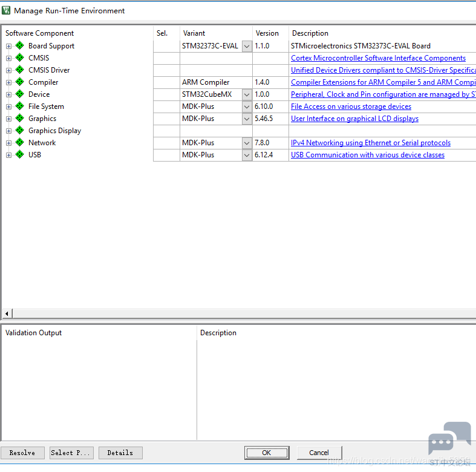
Task: Expand the USB tree node
Action: pyautogui.click(x=9, y=155)
